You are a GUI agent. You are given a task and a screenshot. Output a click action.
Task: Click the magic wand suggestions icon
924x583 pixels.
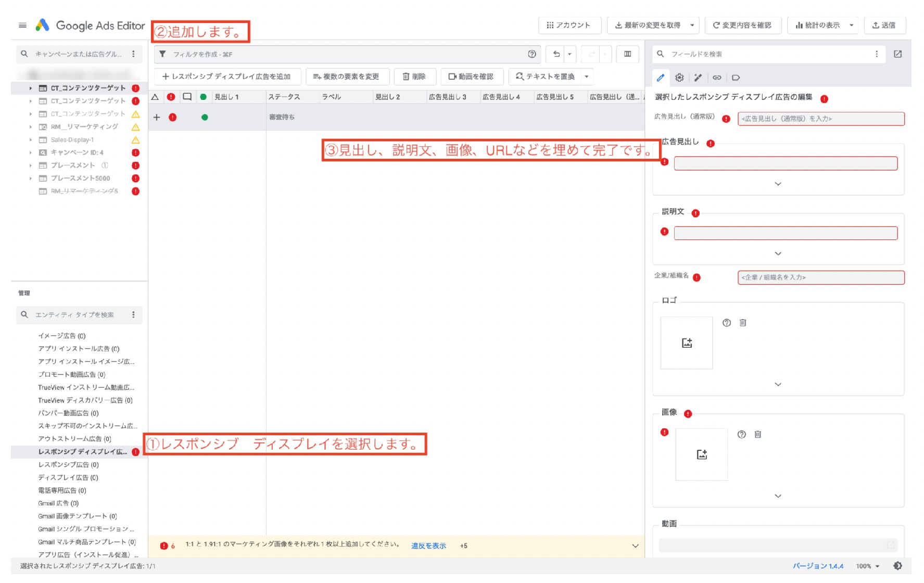click(698, 78)
